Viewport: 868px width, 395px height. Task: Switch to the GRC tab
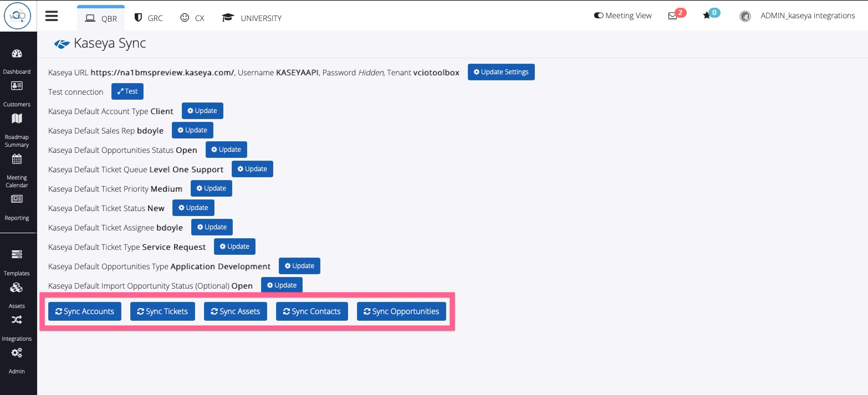[149, 18]
